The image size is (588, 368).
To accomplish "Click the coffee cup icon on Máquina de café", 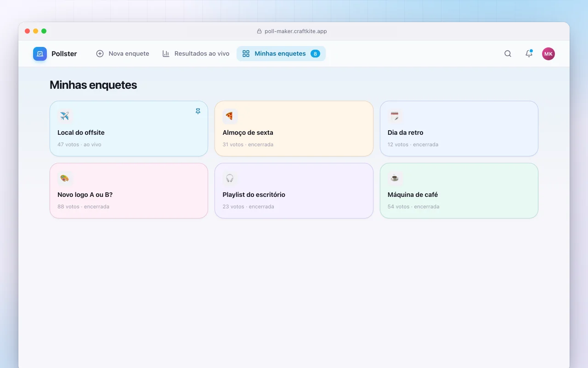I will (395, 178).
